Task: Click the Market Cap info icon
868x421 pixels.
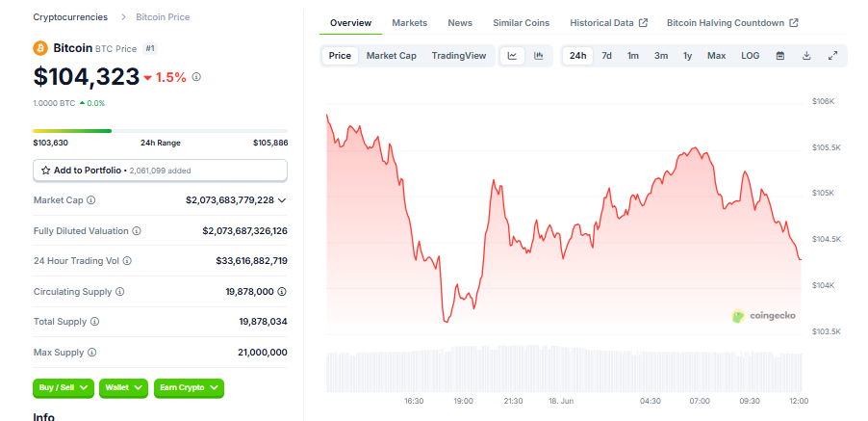Action: tap(91, 200)
